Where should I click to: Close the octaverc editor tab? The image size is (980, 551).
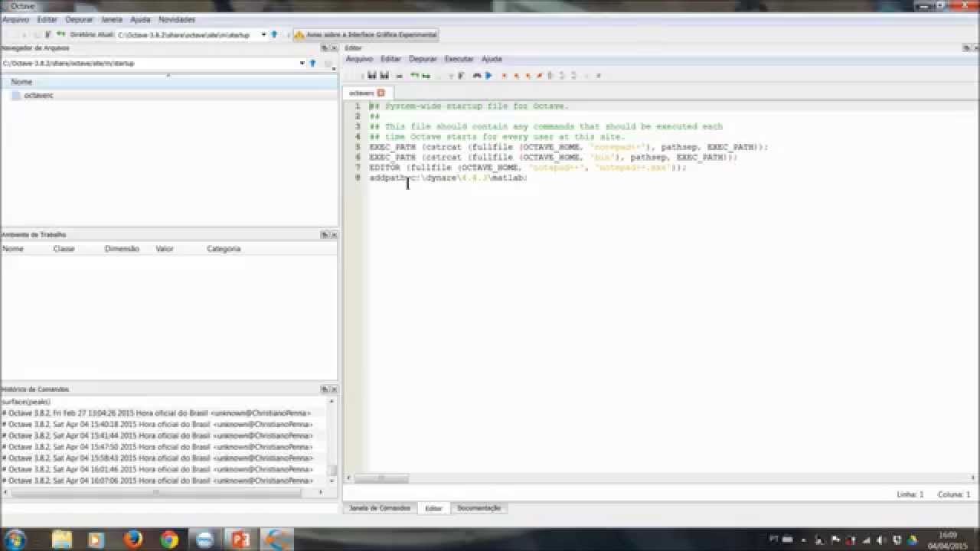(x=381, y=93)
